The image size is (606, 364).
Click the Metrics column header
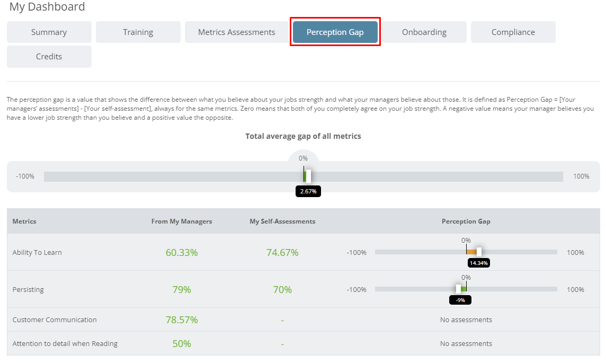24,221
